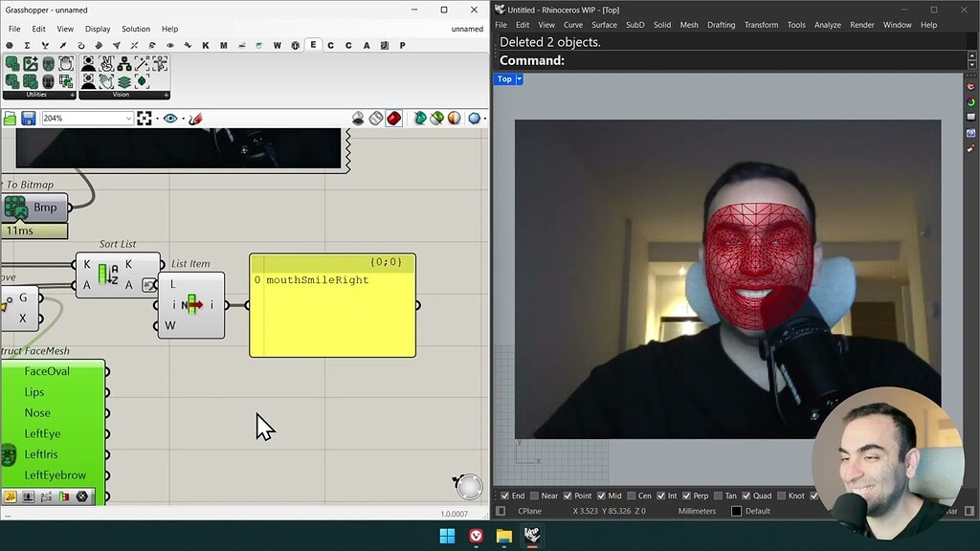This screenshot has height=551, width=980.
Task: Click the Default layer color swatch
Action: [x=736, y=511]
